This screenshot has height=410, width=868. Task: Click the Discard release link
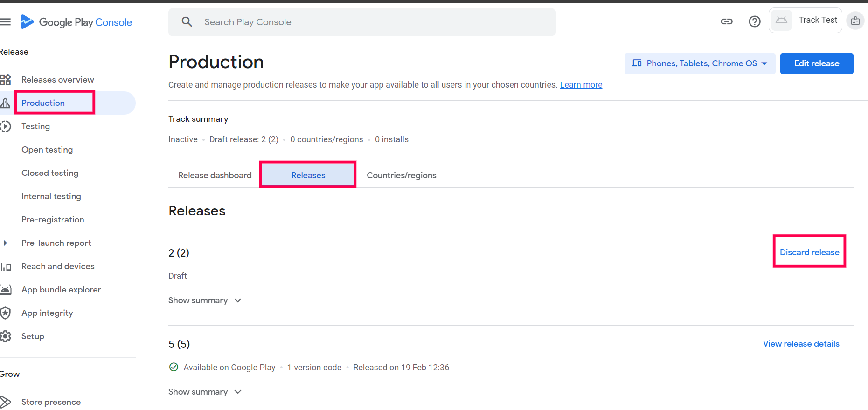[x=809, y=252]
